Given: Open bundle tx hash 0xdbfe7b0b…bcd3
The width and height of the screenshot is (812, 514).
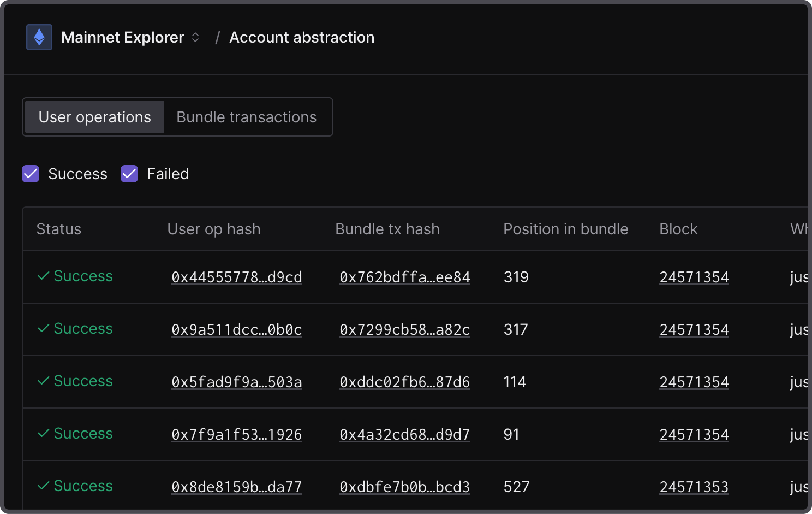Looking at the screenshot, I should coord(404,487).
